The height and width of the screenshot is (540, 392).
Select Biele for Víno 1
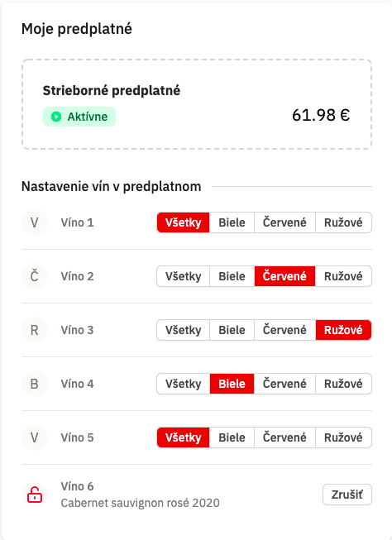tap(232, 222)
